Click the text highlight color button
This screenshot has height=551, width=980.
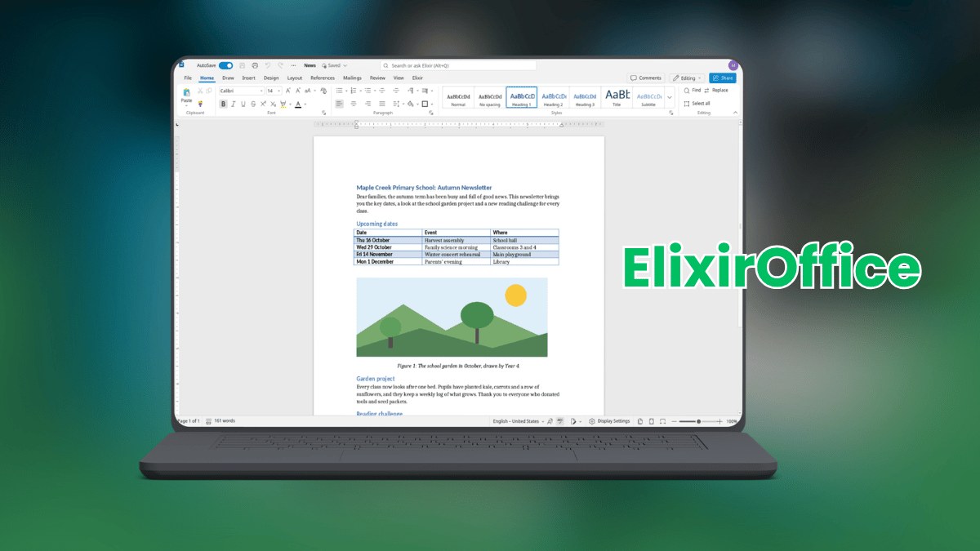tap(283, 104)
